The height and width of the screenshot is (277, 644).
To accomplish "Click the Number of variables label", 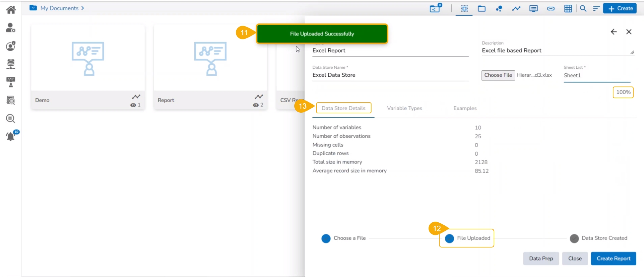I will tap(337, 127).
